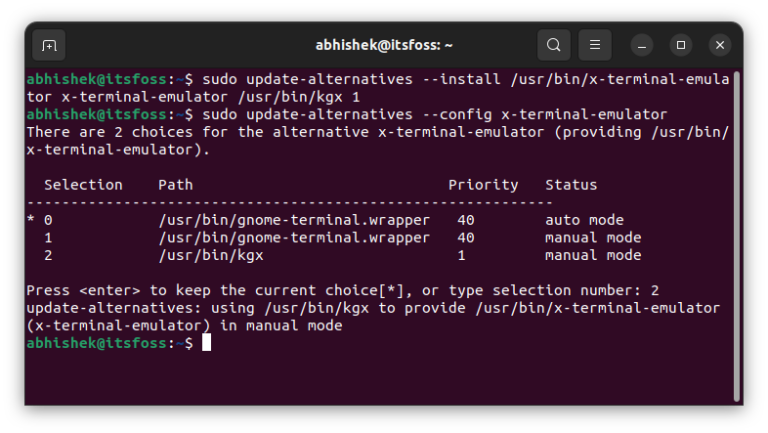Click the search magnifier icon

tap(553, 45)
